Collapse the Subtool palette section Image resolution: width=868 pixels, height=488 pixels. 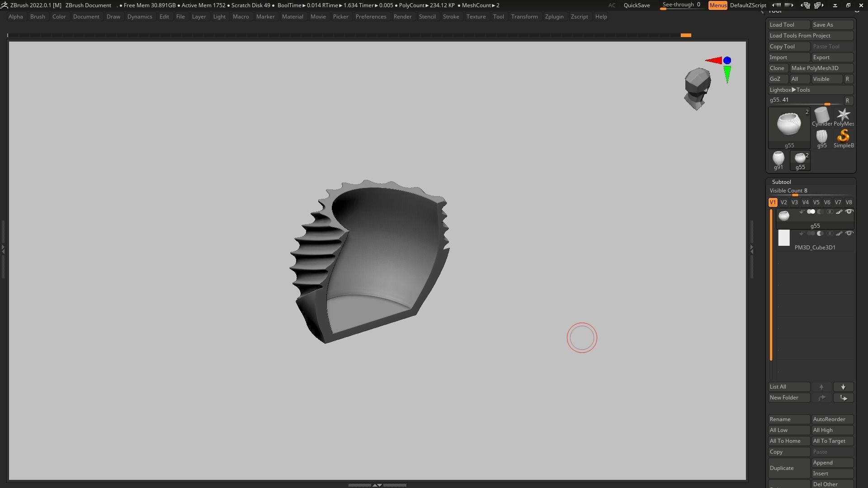point(781,182)
